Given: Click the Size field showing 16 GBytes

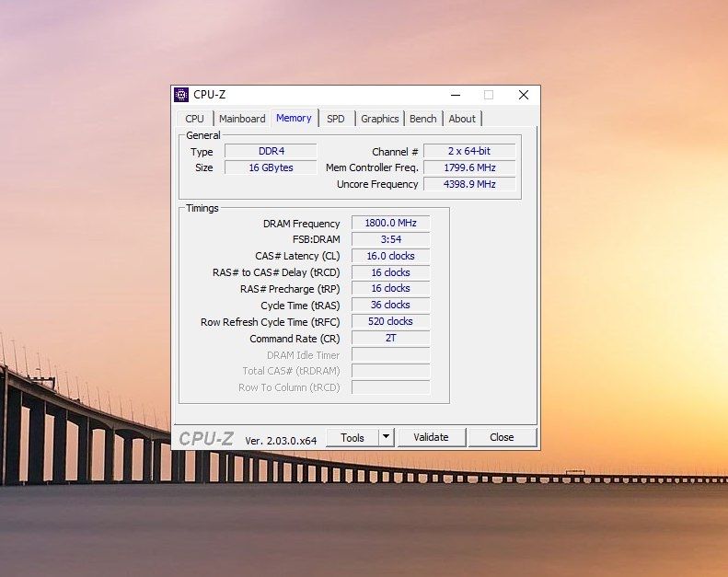Looking at the screenshot, I should point(272,167).
